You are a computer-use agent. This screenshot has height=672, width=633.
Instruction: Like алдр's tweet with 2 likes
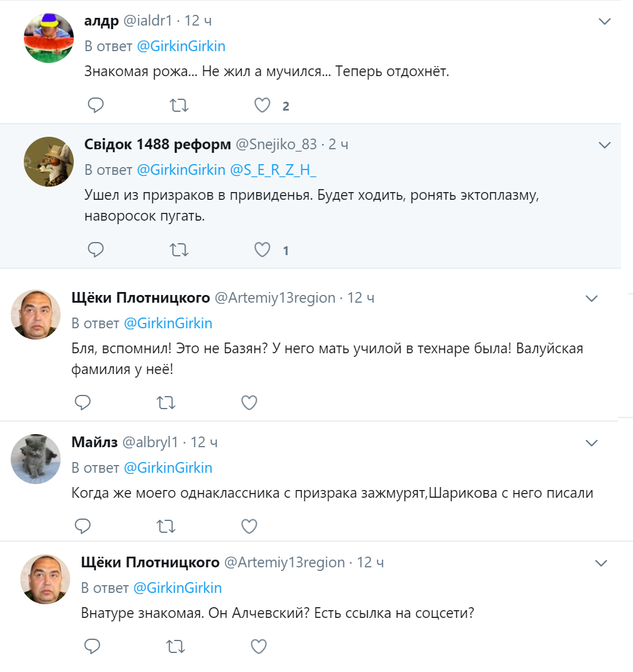point(262,106)
